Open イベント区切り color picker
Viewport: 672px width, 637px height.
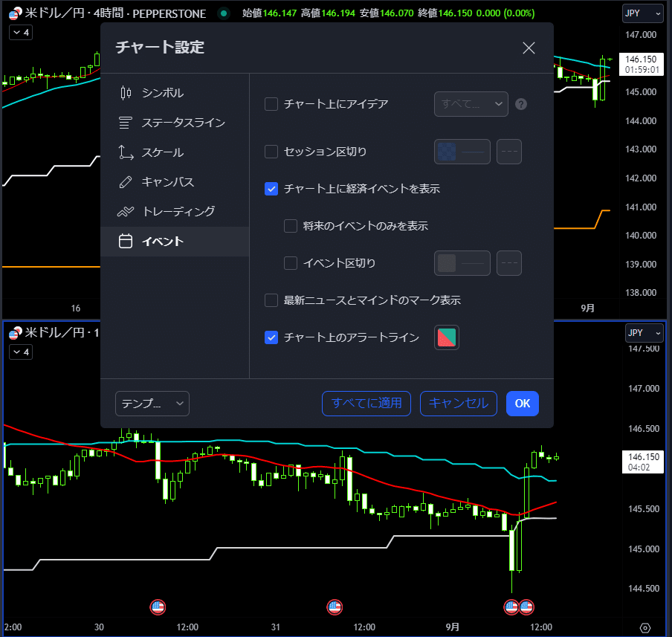click(462, 263)
